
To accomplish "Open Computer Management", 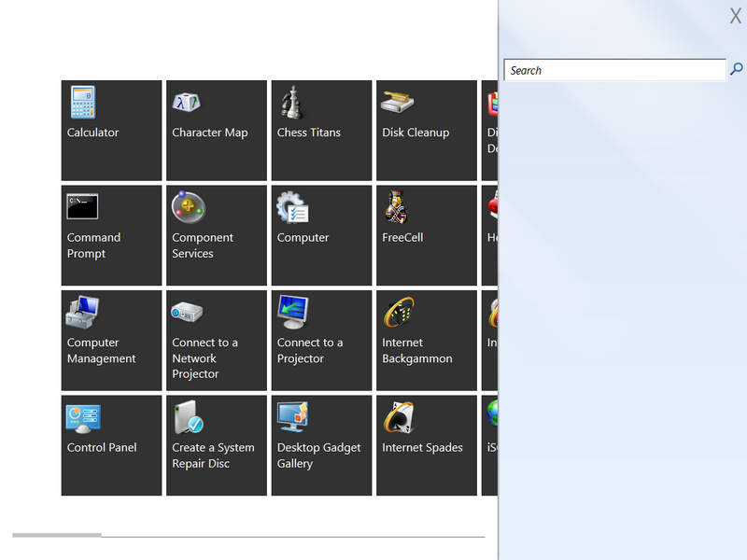I will click(x=111, y=341).
